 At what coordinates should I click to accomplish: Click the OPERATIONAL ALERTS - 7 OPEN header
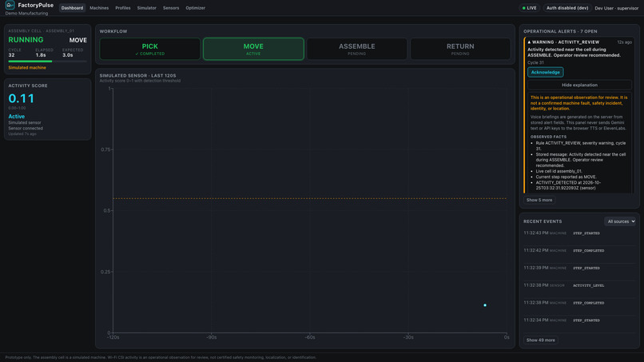560,31
